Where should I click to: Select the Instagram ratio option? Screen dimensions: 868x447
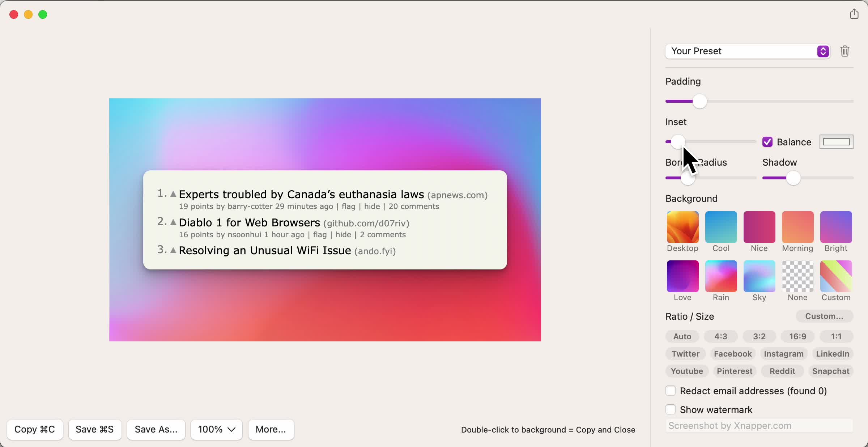coord(784,353)
